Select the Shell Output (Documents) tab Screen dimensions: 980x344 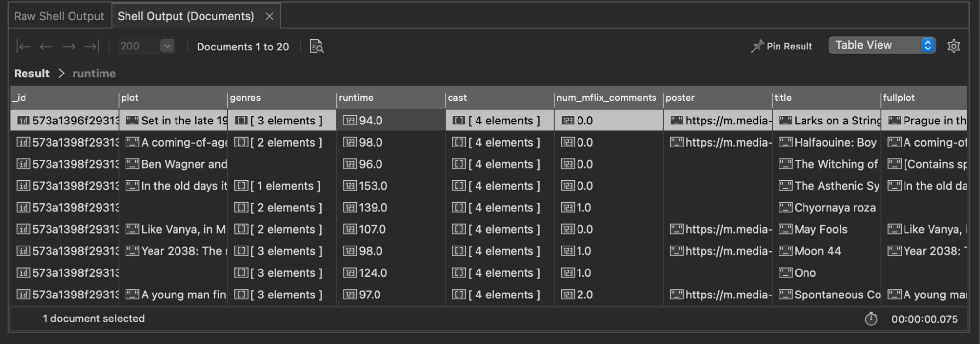[x=186, y=16]
